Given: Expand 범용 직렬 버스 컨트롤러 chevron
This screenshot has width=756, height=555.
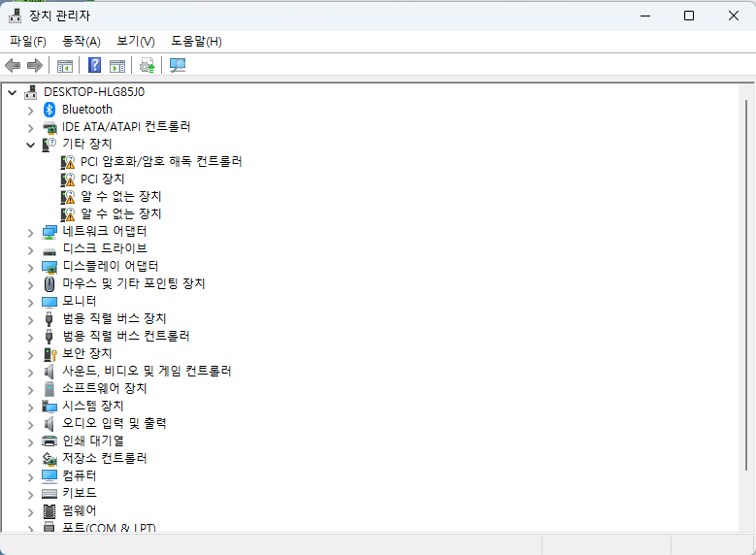Looking at the screenshot, I should pos(30,338).
